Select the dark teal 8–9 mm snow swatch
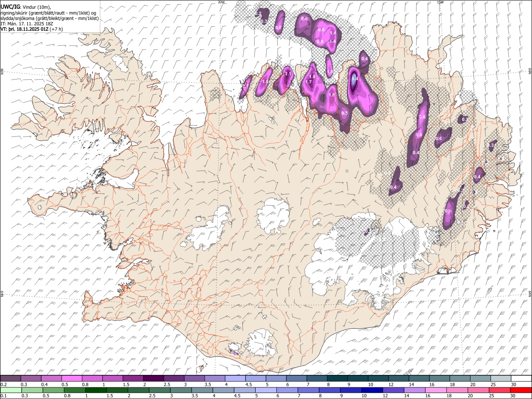The height and width of the screenshot is (399, 532). [x=337, y=378]
